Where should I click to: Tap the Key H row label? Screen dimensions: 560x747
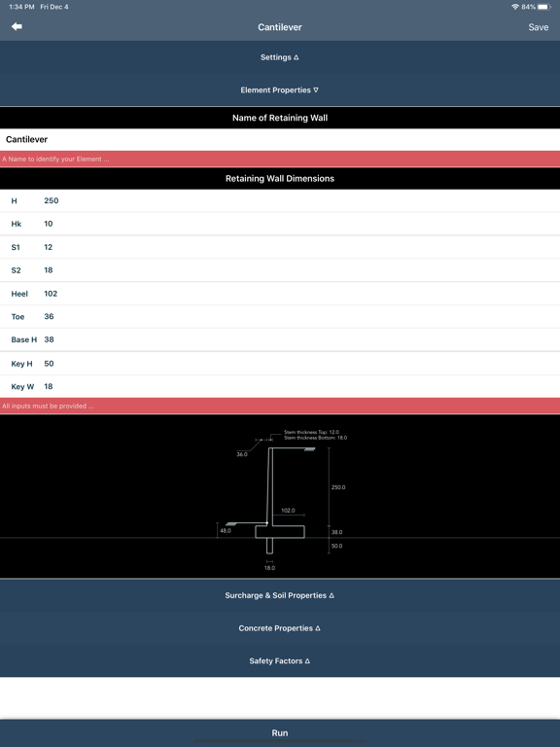[x=22, y=364]
